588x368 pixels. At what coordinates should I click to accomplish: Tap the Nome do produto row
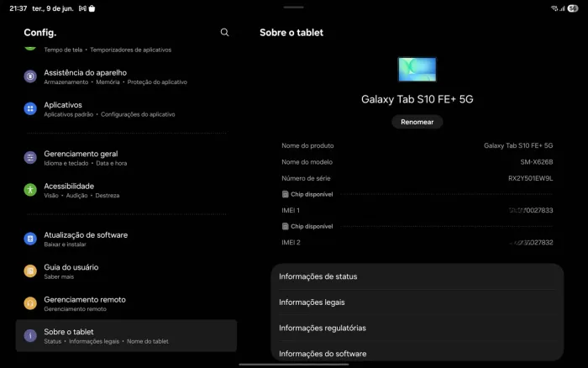[417, 145]
